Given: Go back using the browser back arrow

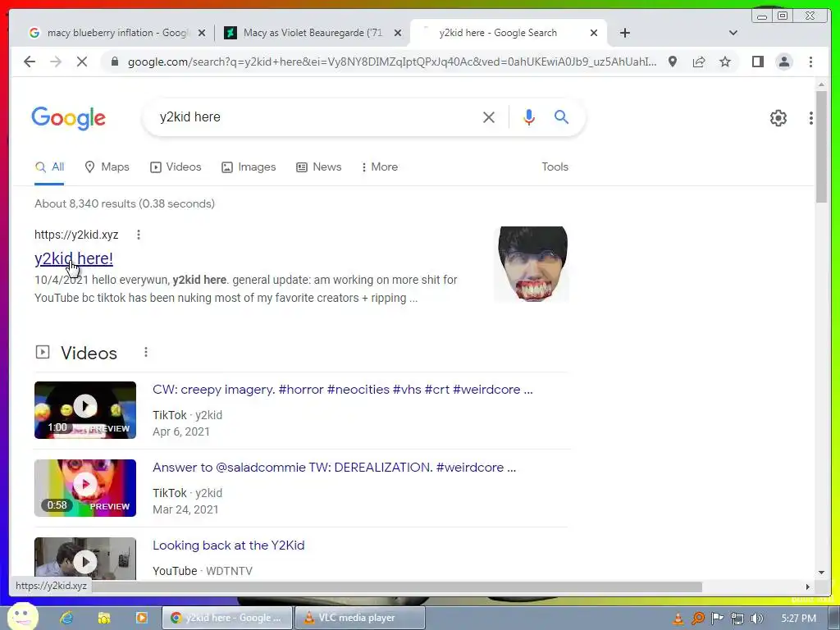Looking at the screenshot, I should click(x=30, y=62).
